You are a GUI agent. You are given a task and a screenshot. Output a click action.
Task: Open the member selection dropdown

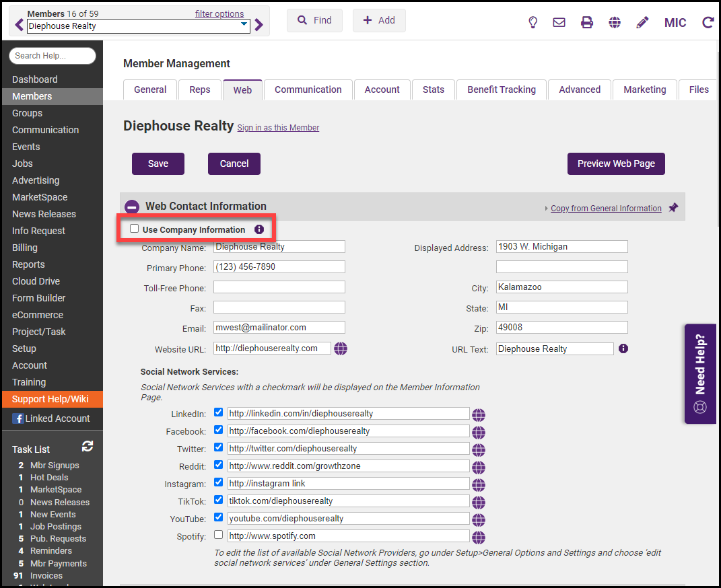[244, 26]
